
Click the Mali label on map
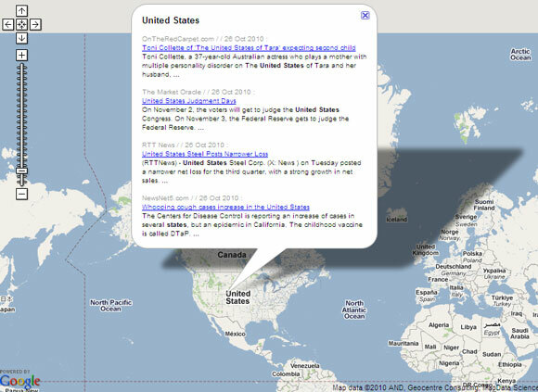click(x=430, y=347)
